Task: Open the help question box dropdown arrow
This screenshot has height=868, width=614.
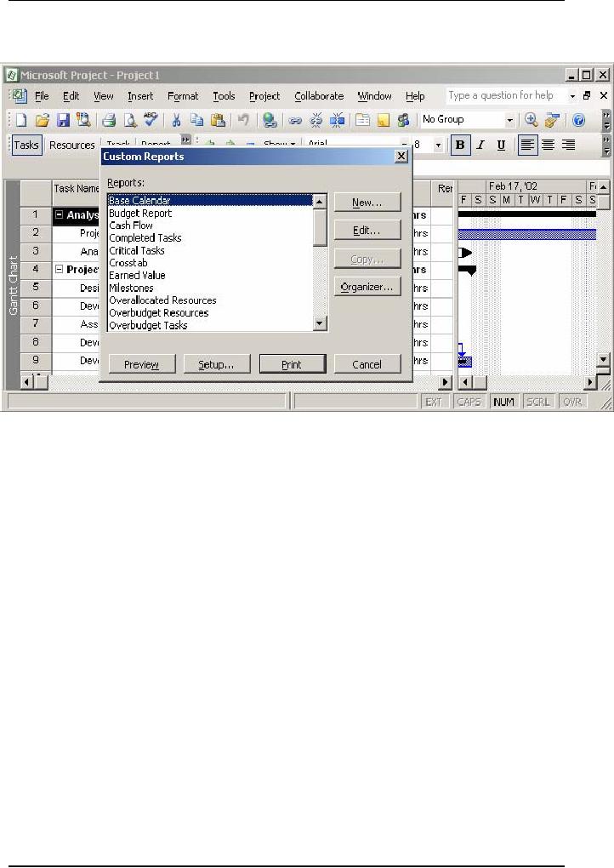Action: (572, 96)
